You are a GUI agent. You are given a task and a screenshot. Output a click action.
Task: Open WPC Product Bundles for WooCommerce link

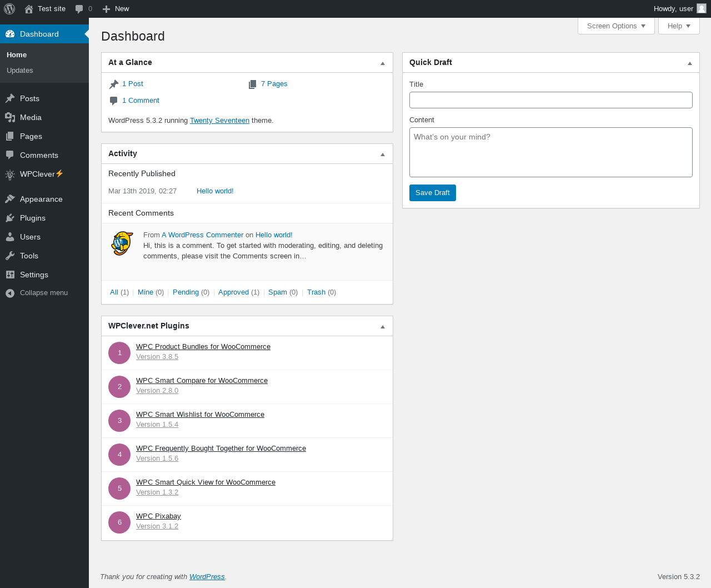[203, 347]
